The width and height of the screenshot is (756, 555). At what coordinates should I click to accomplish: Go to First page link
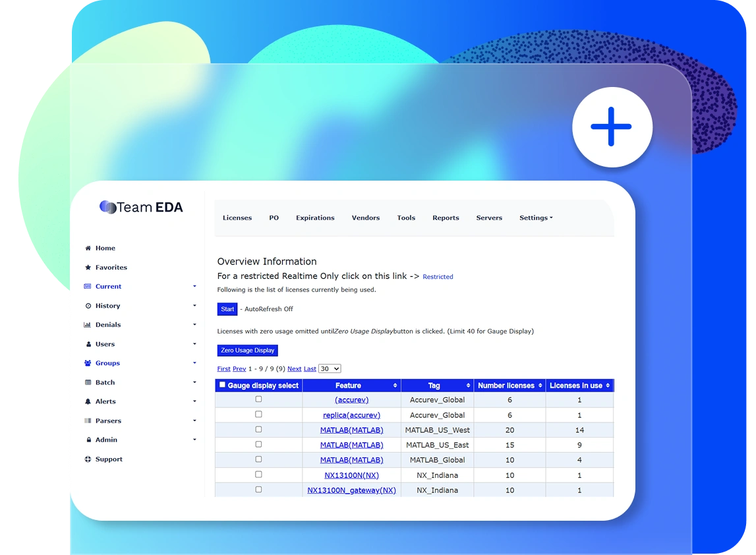(x=223, y=369)
